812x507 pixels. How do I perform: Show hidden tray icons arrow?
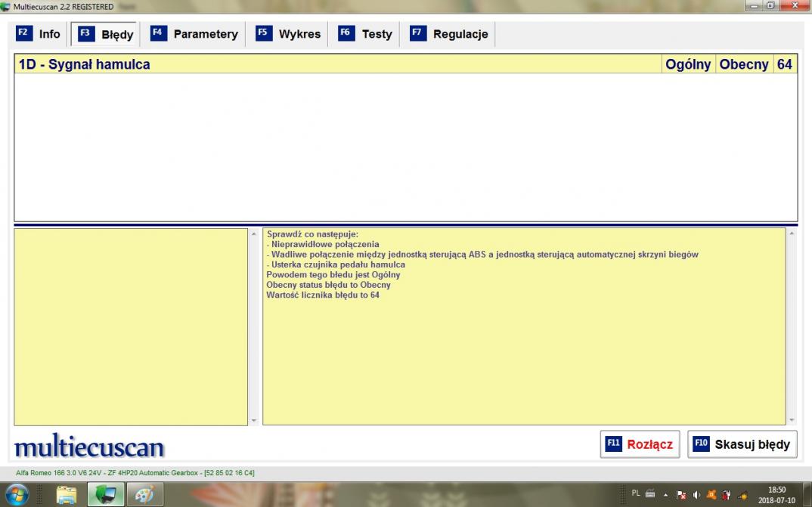coord(666,495)
